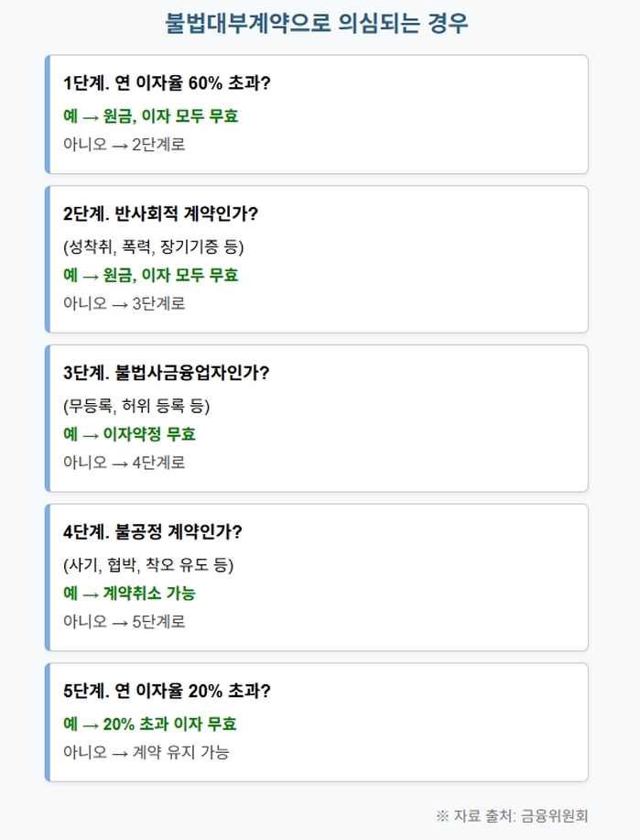Click '아니오 → 2단계로' text
The image size is (640, 840).
(x=125, y=144)
